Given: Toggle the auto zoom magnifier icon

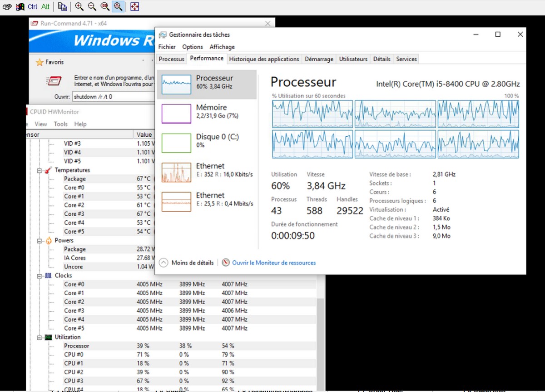Looking at the screenshot, I should coord(118,6).
